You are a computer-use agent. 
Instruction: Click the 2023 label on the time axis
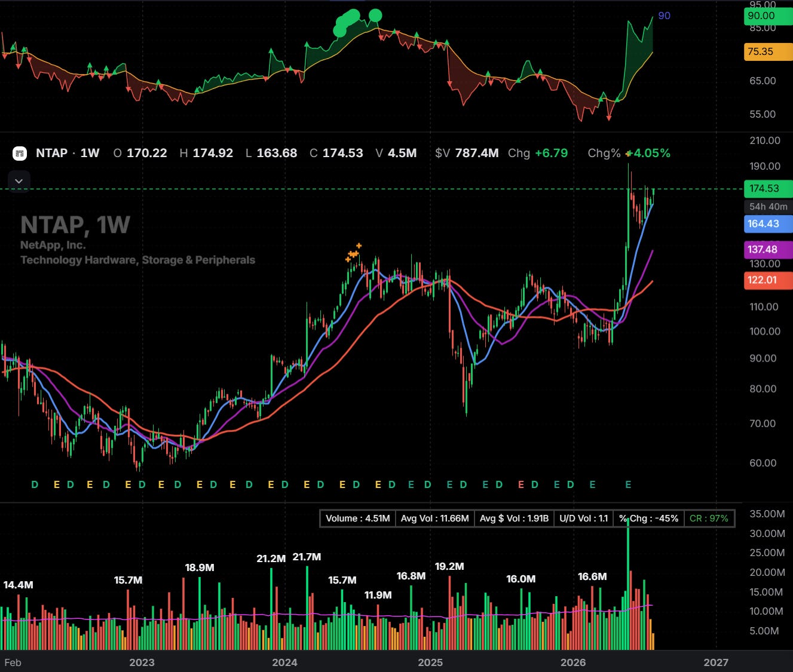tap(142, 662)
